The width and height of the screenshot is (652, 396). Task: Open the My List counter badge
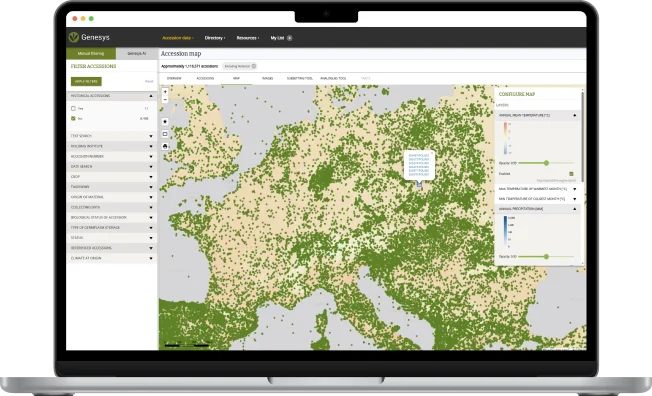[289, 38]
